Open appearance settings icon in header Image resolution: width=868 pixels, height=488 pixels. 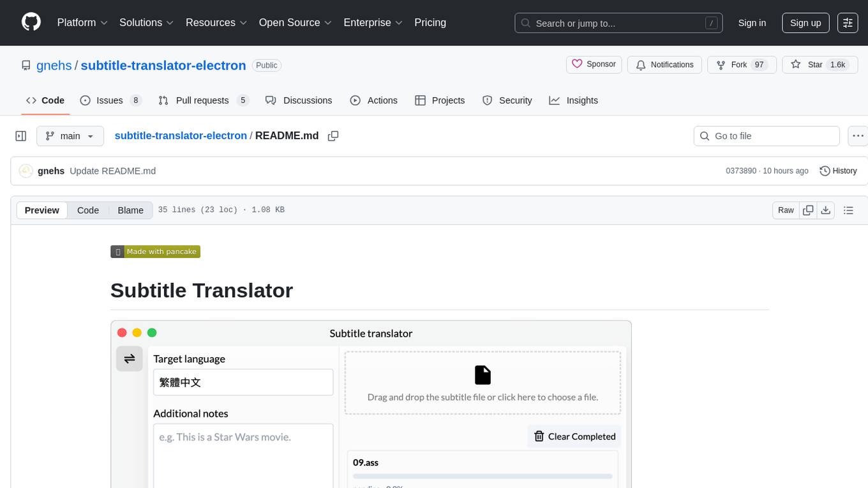(848, 23)
